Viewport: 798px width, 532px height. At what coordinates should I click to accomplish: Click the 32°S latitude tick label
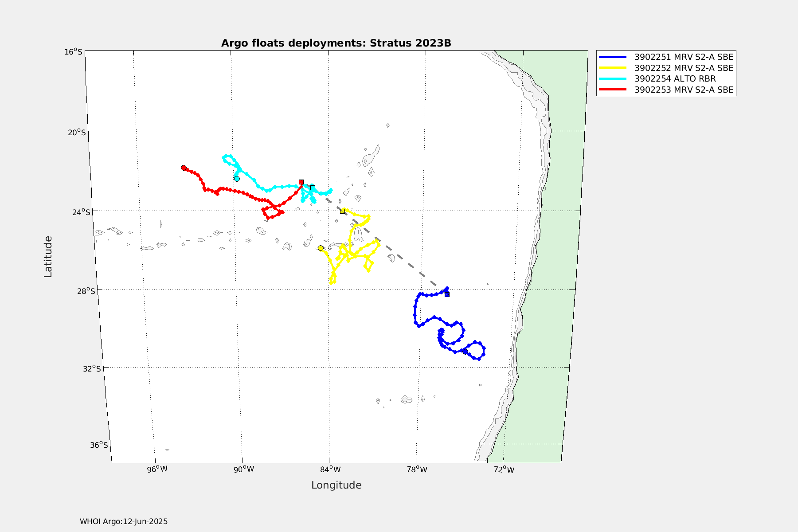tap(91, 368)
